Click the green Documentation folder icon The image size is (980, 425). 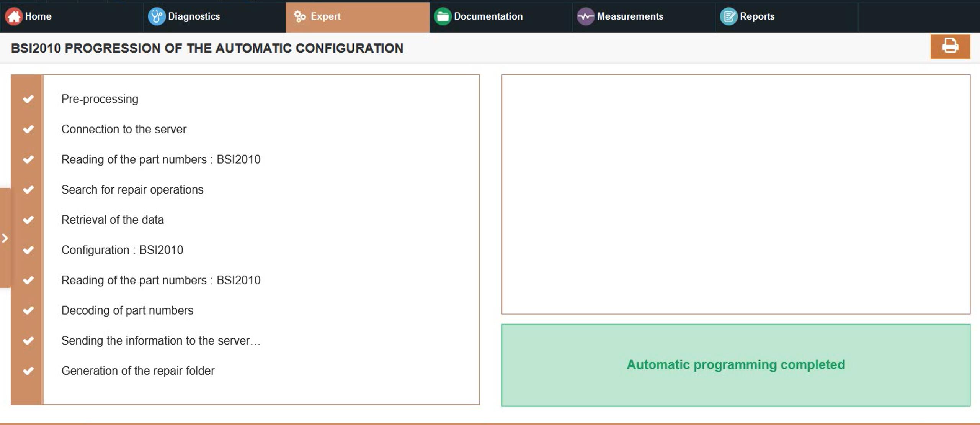(x=443, y=16)
